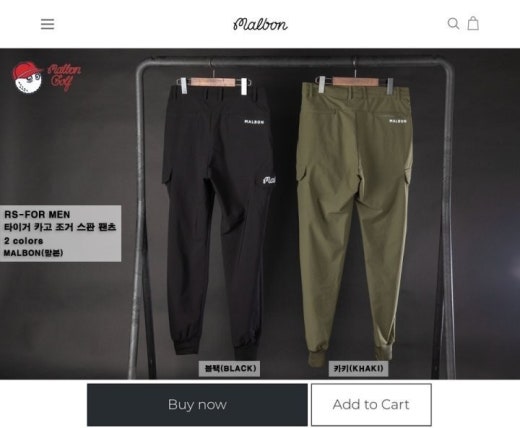Add the product to cart
The image size is (520, 428).
[x=371, y=404]
